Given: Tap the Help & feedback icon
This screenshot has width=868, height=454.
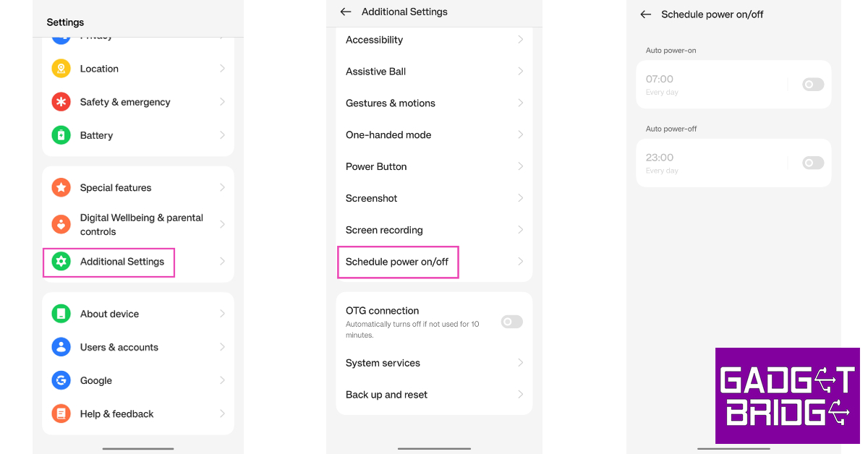Looking at the screenshot, I should click(61, 414).
